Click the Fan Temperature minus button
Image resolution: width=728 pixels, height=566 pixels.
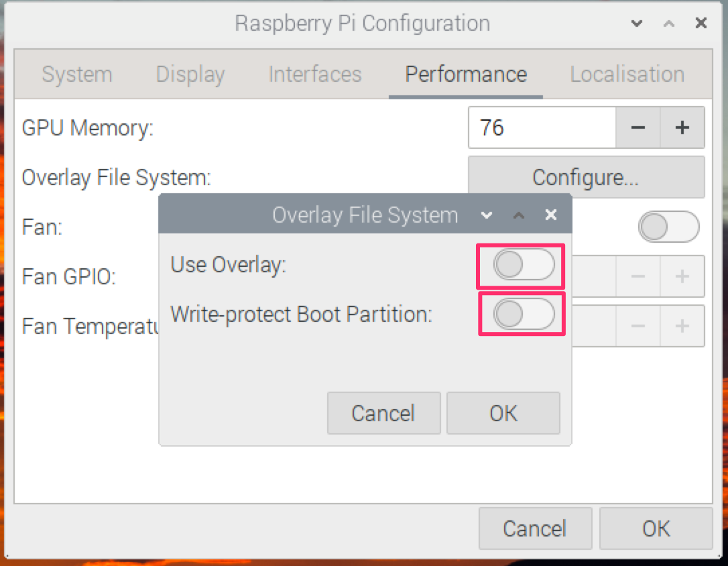[638, 326]
